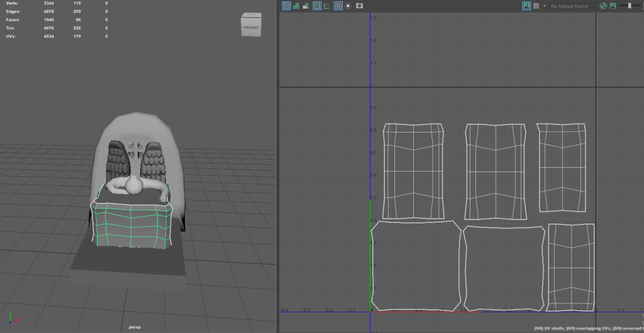Click the persp camera label
This screenshot has width=644, height=333.
[x=135, y=327]
